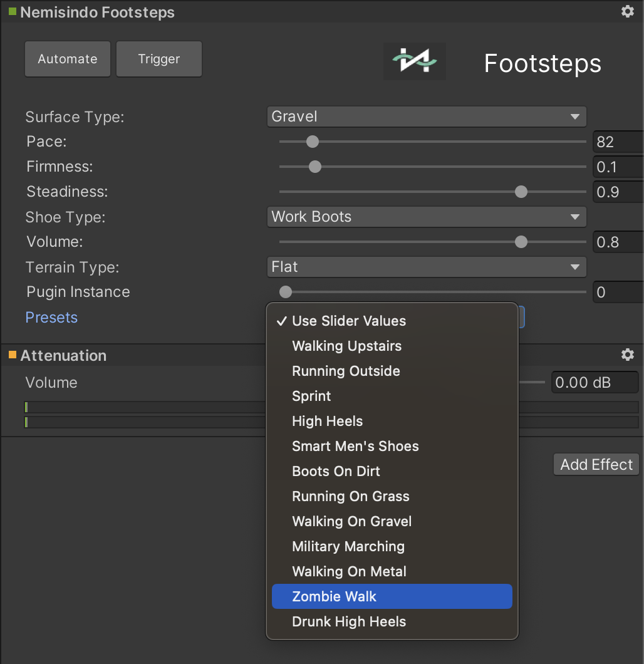Choose Military Marching preset
Image resolution: width=644 pixels, height=664 pixels.
(392, 546)
